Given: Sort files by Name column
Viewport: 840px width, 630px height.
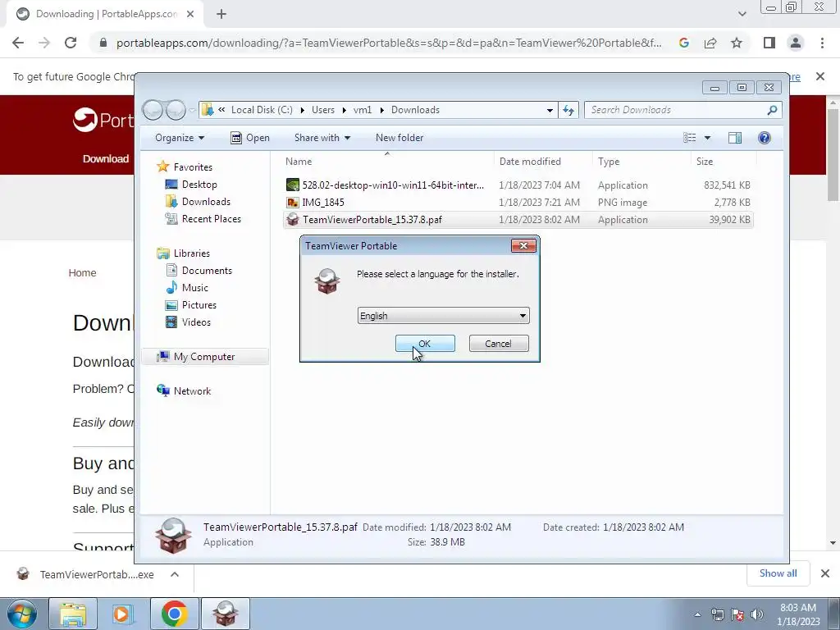Looking at the screenshot, I should (299, 162).
